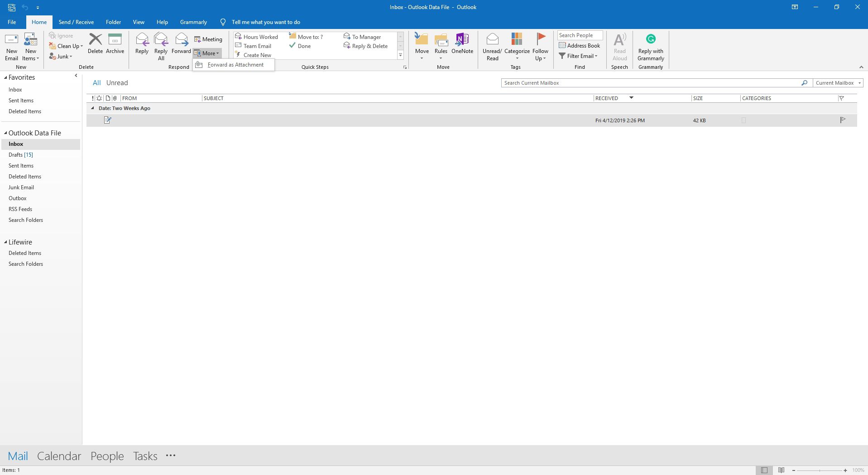Collapse the Outlook Data File tree
Screen dimensions: 868x475
(x=5, y=133)
